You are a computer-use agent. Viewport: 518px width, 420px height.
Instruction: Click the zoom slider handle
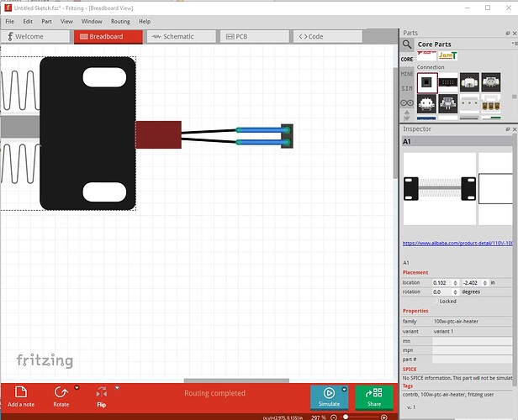click(346, 417)
